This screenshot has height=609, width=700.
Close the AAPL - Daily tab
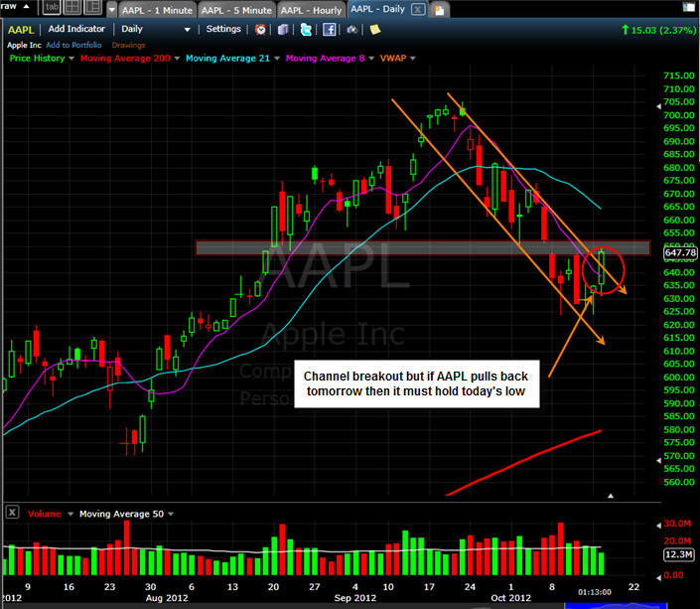(x=418, y=9)
